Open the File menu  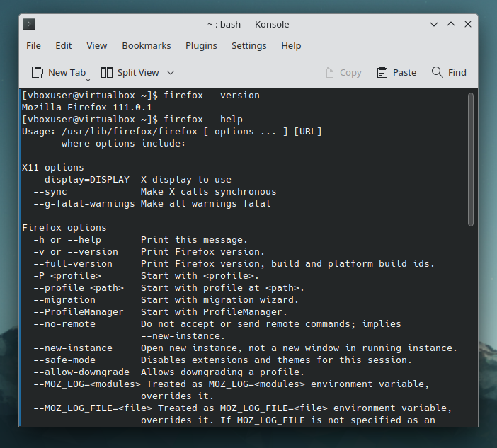point(33,45)
